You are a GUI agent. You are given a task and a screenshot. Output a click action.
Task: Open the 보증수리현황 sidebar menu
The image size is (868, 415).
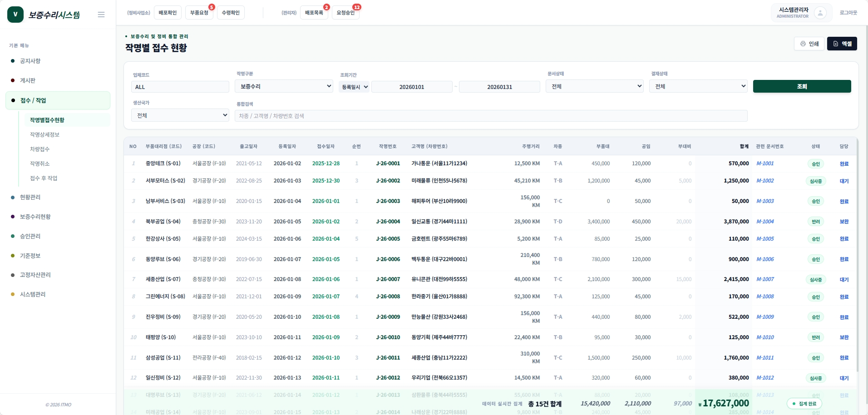[35, 217]
